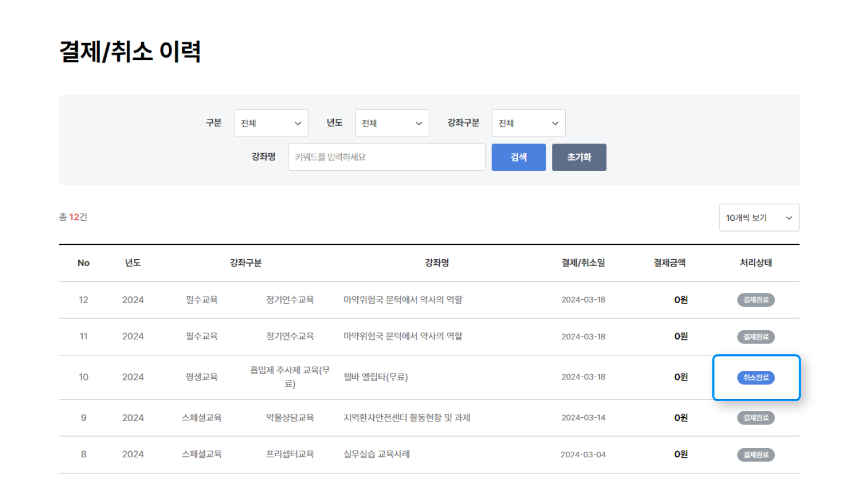Click 흡입제 주사제 교육(무료) category cell
Image resolution: width=868 pixels, height=477 pixels.
(290, 377)
